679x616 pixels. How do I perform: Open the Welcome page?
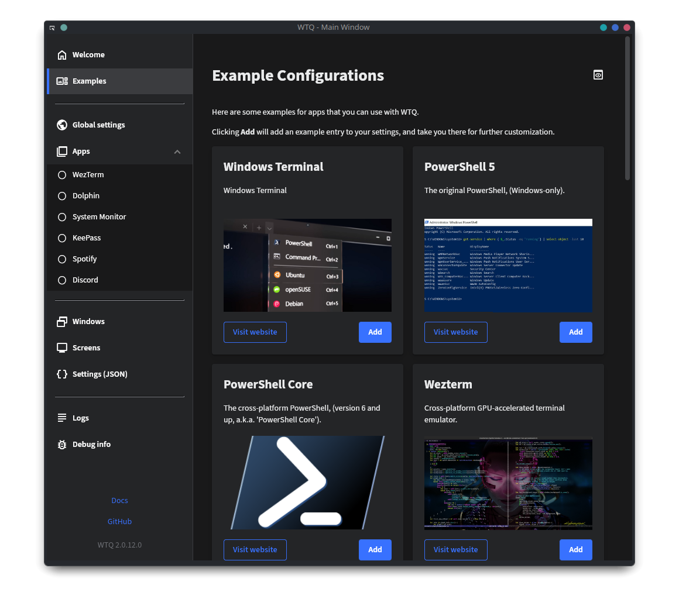pos(120,55)
